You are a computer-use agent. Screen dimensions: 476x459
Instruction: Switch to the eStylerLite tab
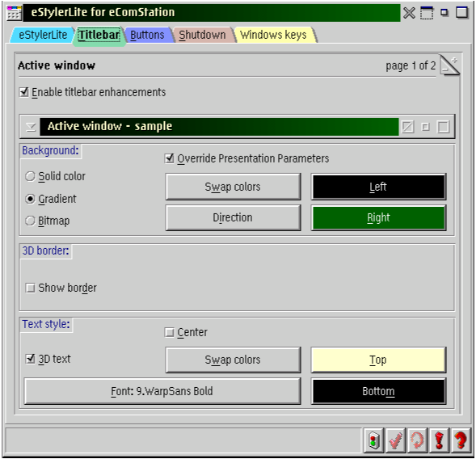click(43, 35)
